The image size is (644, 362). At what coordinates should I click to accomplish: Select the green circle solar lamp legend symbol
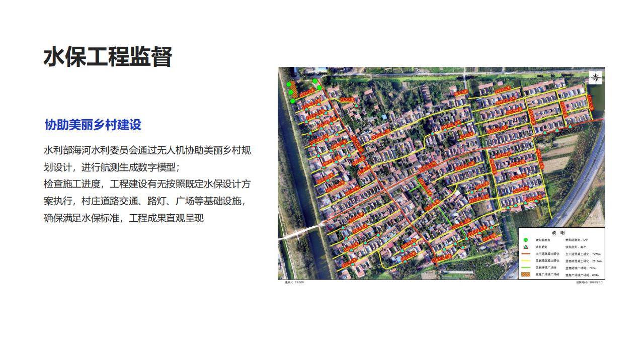pos(525,240)
